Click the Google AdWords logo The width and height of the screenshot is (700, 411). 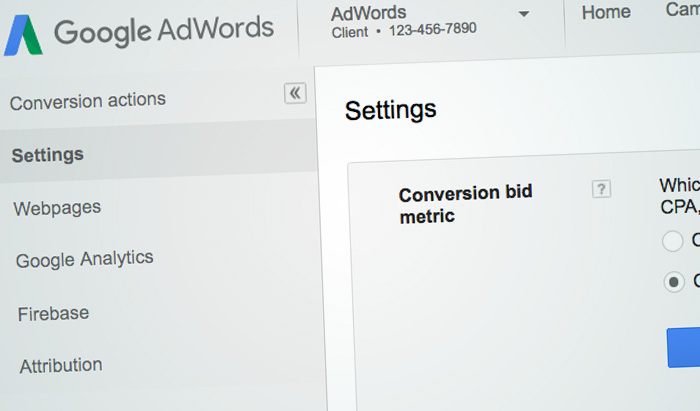[139, 34]
